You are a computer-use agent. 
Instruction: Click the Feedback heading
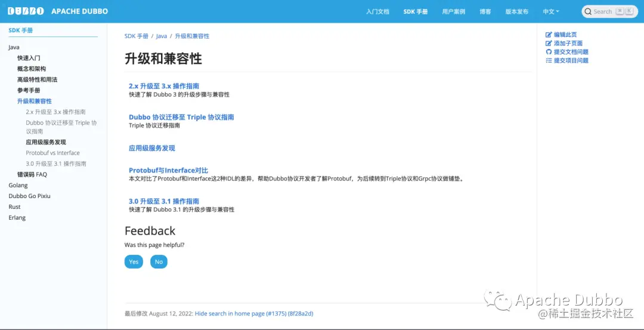(150, 230)
